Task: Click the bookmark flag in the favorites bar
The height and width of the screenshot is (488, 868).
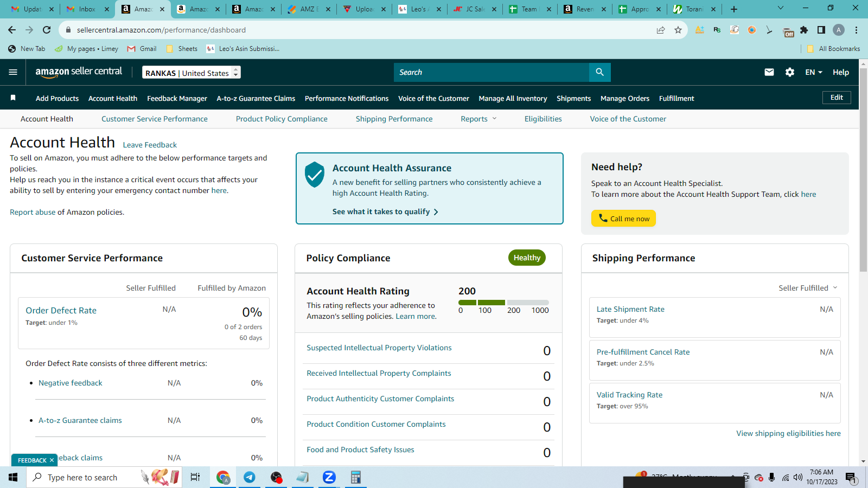Action: pos(13,98)
